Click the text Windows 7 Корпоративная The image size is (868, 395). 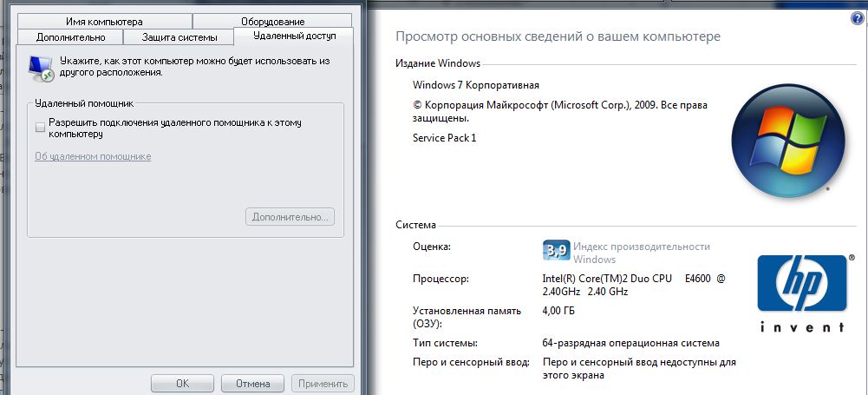pyautogui.click(x=475, y=85)
